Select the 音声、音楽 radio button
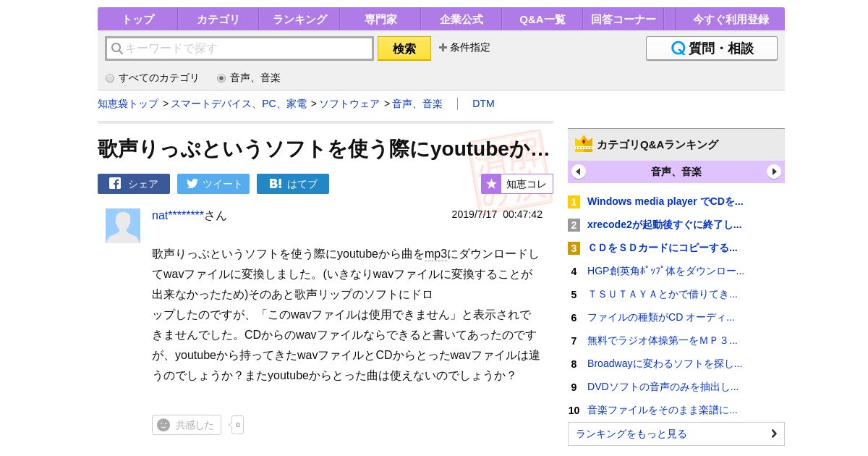 click(221, 78)
